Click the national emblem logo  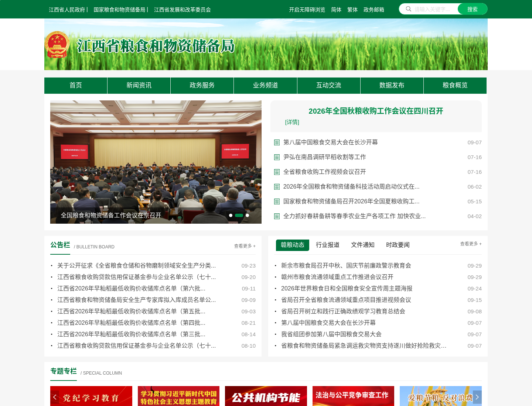click(x=57, y=45)
